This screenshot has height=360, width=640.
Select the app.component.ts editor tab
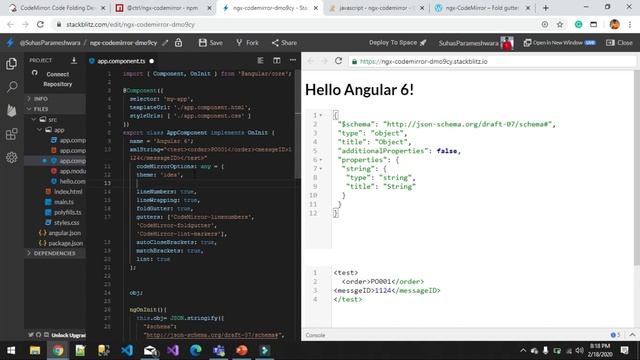121,61
